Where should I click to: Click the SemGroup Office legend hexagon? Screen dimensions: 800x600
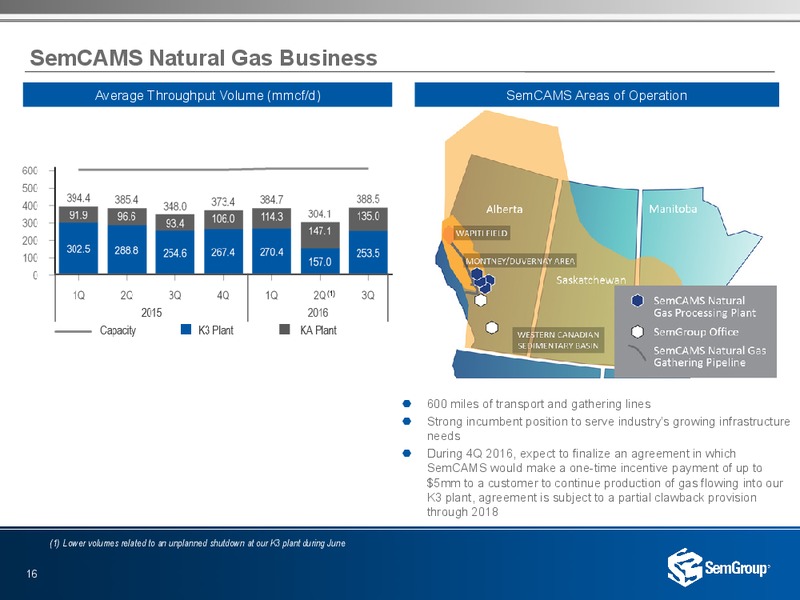[637, 332]
